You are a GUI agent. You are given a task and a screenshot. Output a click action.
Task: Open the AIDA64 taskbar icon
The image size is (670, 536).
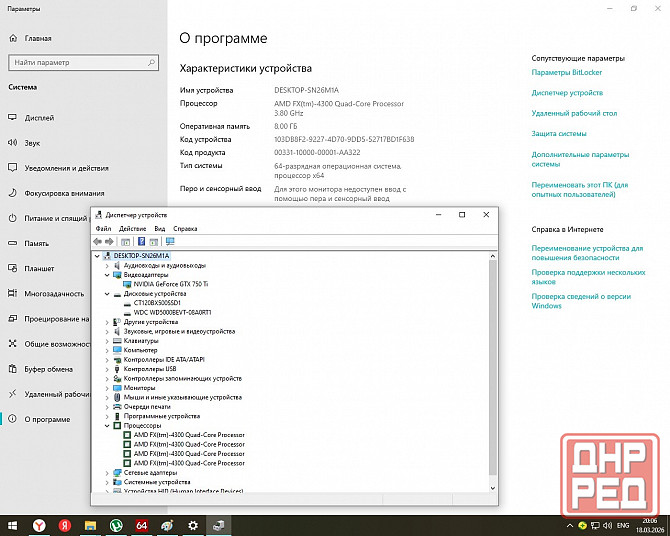click(x=142, y=524)
